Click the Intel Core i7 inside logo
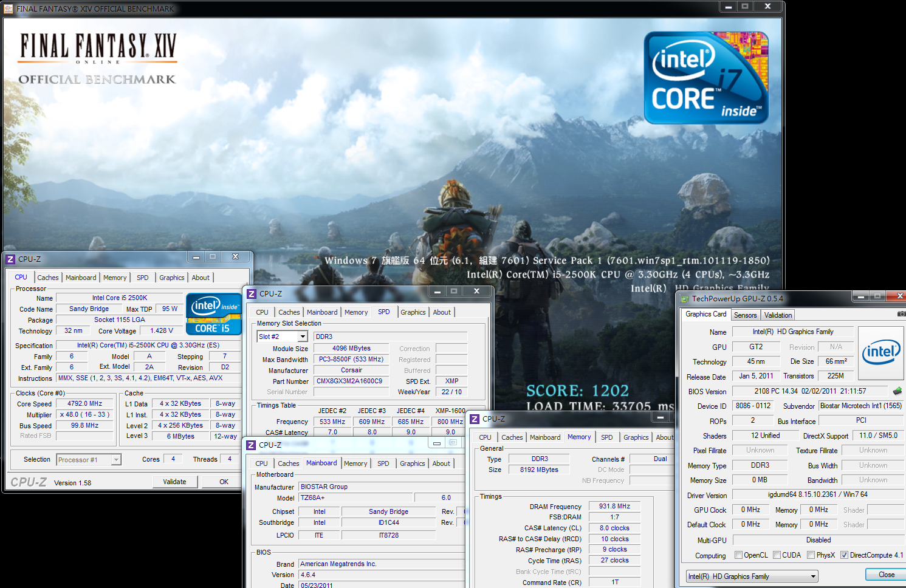Viewport: 906px width, 588px height. coord(706,78)
